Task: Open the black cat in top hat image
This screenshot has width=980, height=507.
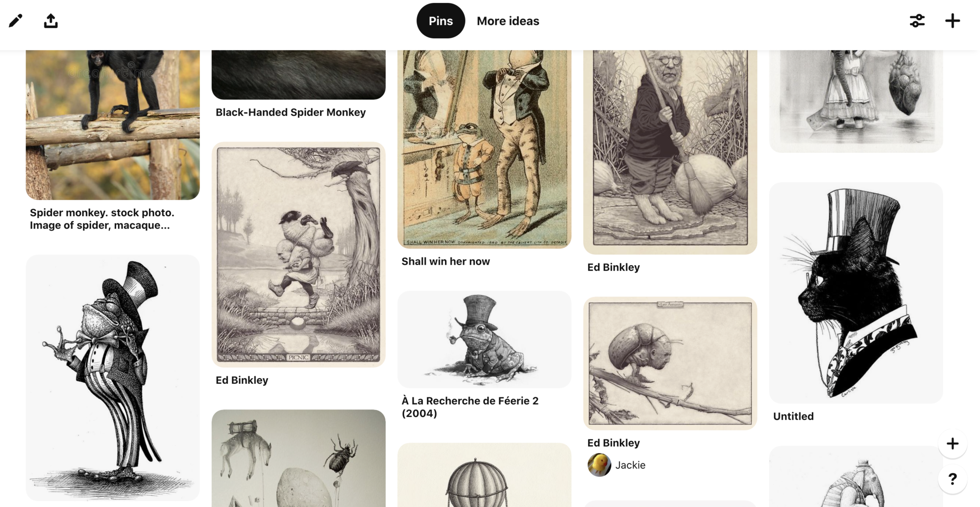Action: 856,293
